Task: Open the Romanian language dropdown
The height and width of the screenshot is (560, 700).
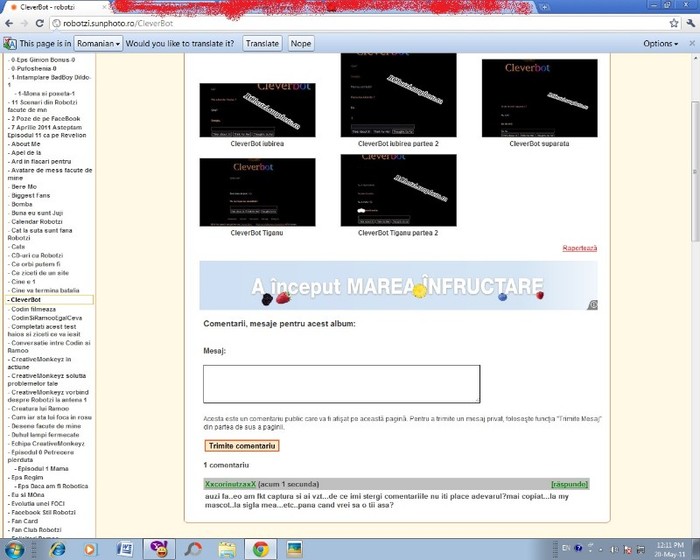Action: [99, 44]
